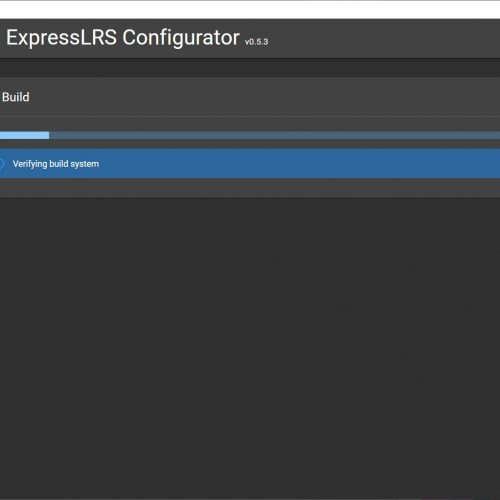Click the ExpressLRS Configurator title
Image resolution: width=500 pixels, height=500 pixels.
coord(123,38)
